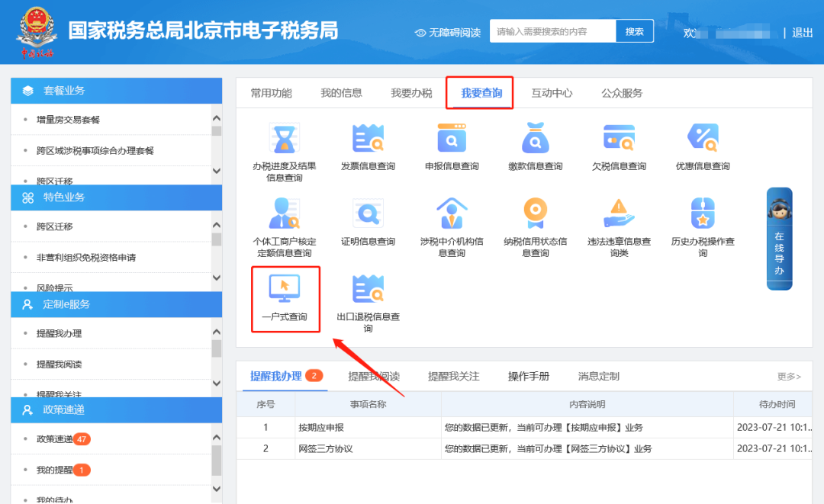Screen dimensions: 824x504
Task: Switch to the 我的信息 tab
Action: click(342, 93)
